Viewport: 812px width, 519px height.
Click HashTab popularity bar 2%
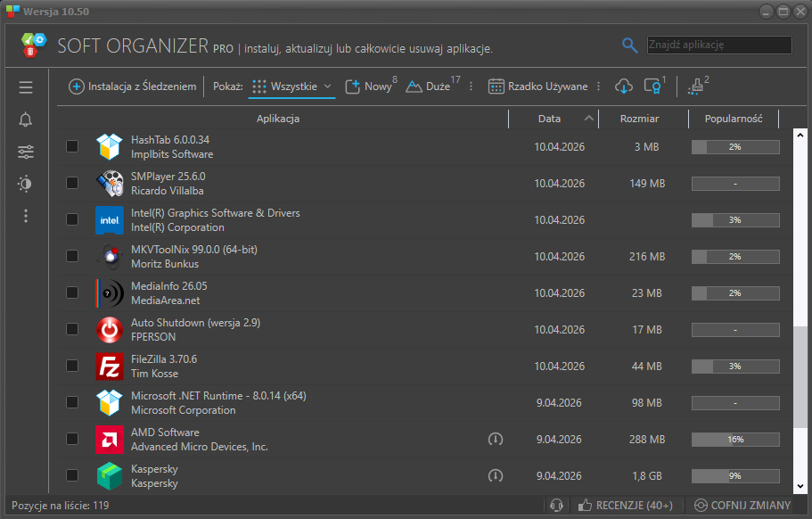735,147
